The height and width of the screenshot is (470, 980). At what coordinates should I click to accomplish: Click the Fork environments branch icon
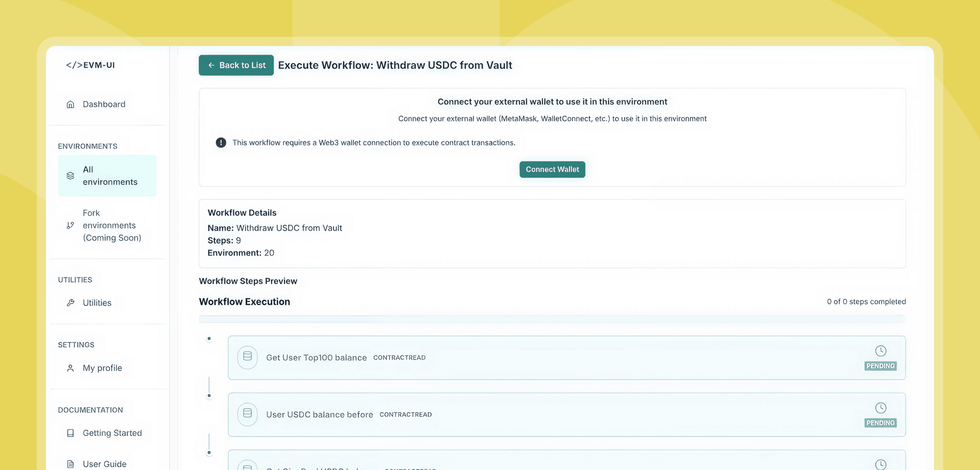pos(70,225)
